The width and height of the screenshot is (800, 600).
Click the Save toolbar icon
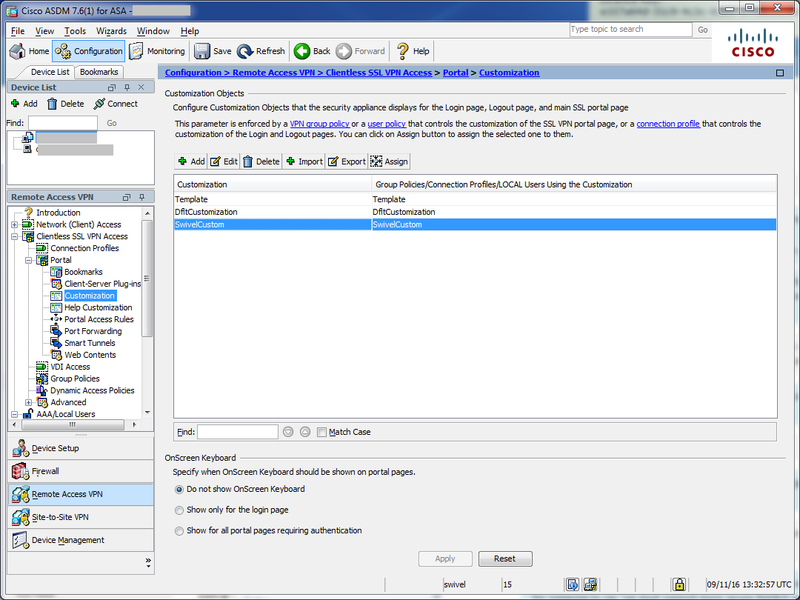pos(212,51)
